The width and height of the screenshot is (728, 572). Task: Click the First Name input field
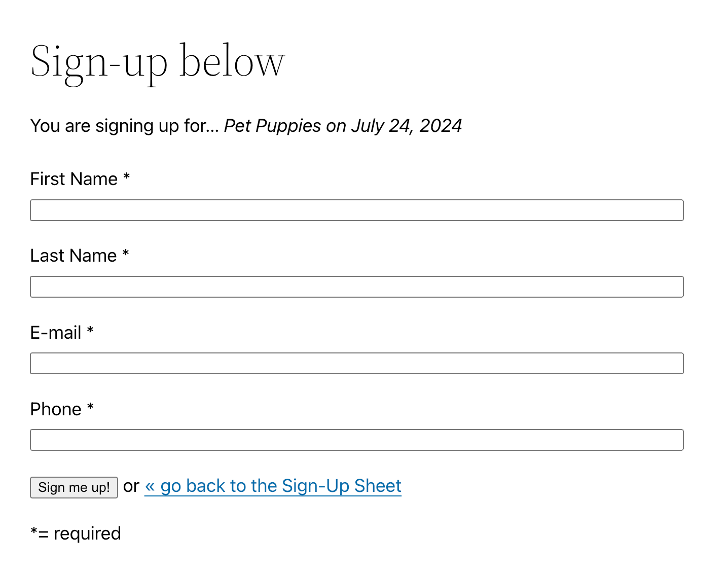coord(356,210)
